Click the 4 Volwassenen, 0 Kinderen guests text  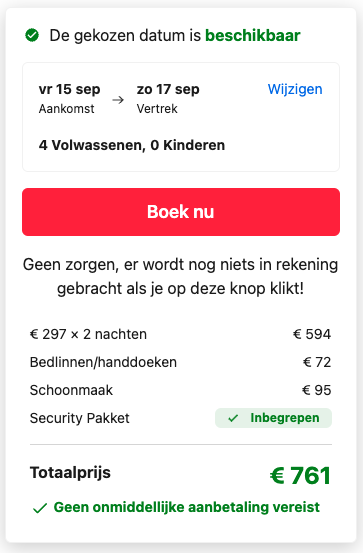tap(132, 145)
